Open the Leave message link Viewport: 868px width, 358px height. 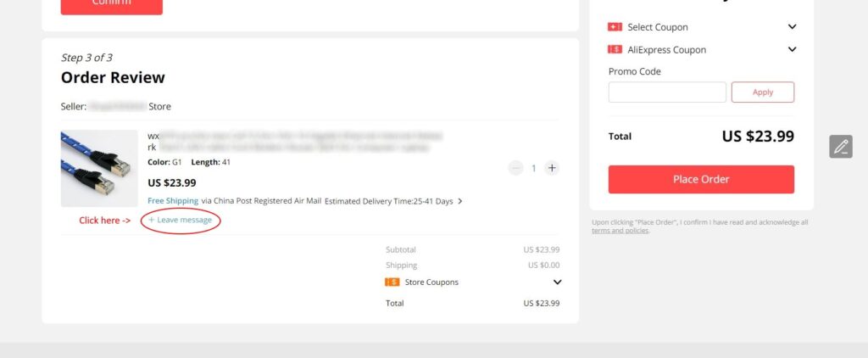(180, 220)
